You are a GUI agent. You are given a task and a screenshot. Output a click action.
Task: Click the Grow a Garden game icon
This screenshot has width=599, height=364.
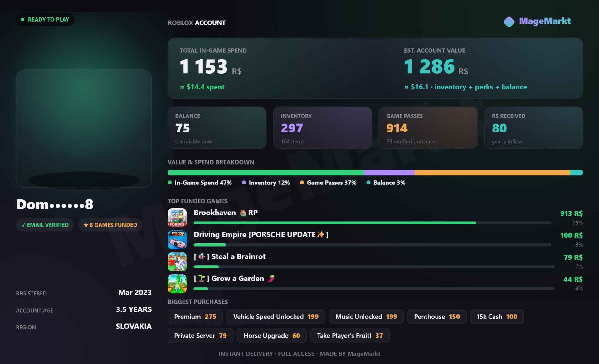(177, 284)
